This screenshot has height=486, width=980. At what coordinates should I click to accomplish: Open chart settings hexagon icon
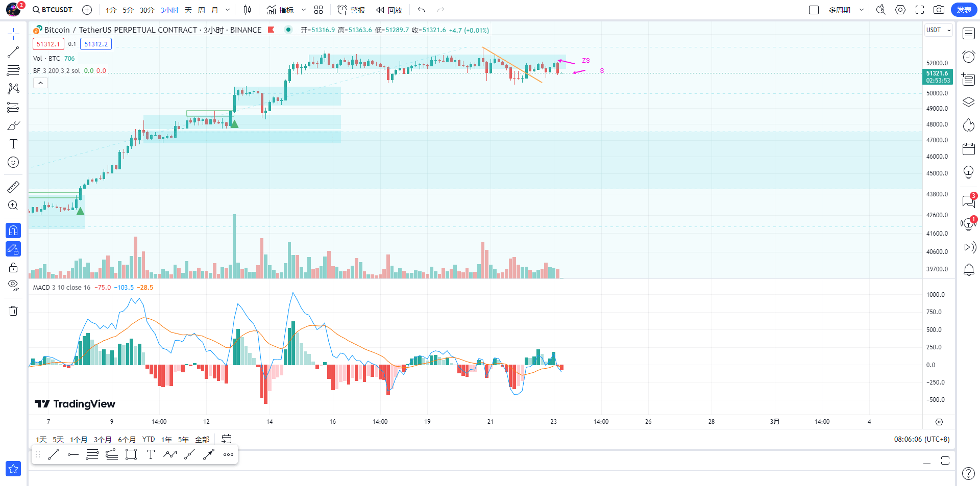tap(900, 10)
